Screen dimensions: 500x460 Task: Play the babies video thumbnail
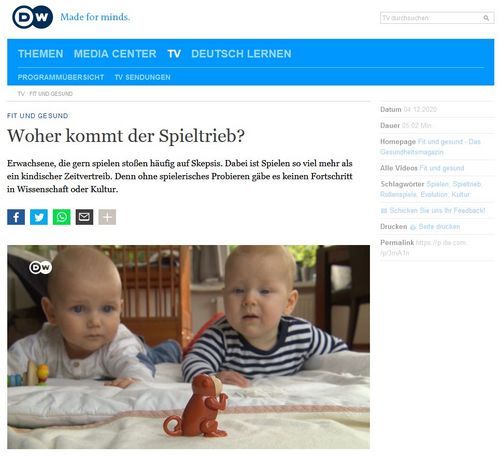(188, 347)
